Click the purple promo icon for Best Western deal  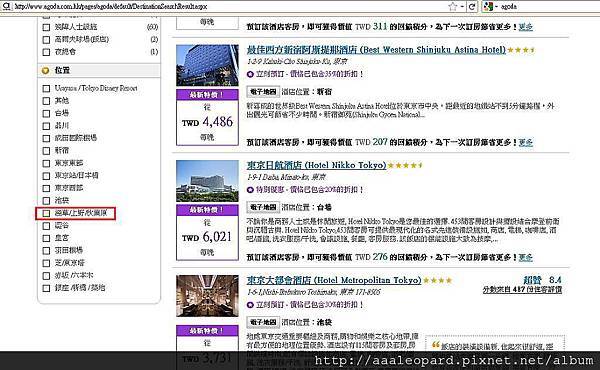(250, 74)
